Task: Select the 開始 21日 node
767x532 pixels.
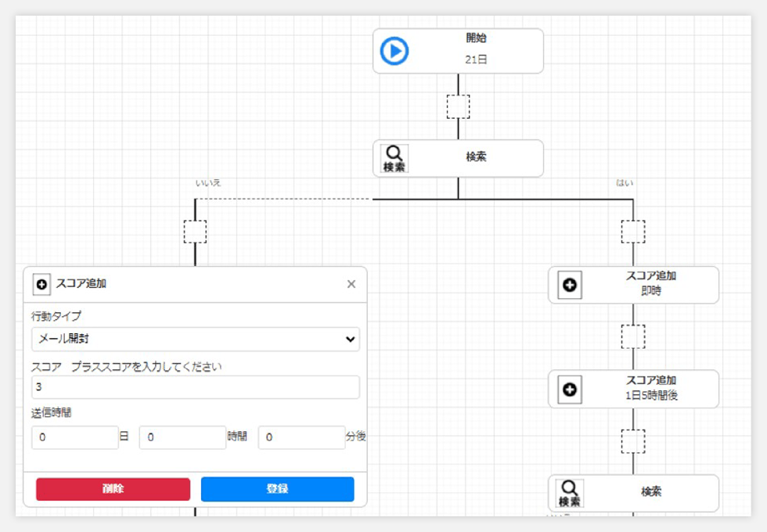Action: (459, 51)
